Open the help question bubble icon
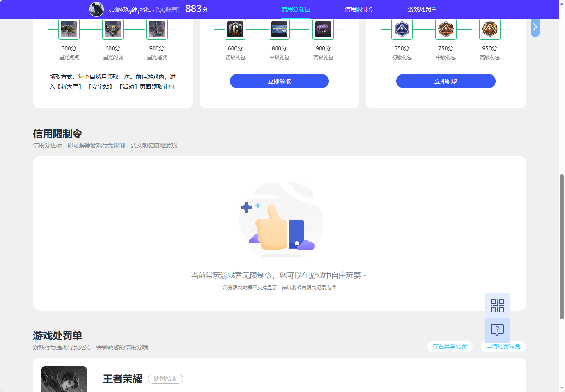 tap(497, 330)
